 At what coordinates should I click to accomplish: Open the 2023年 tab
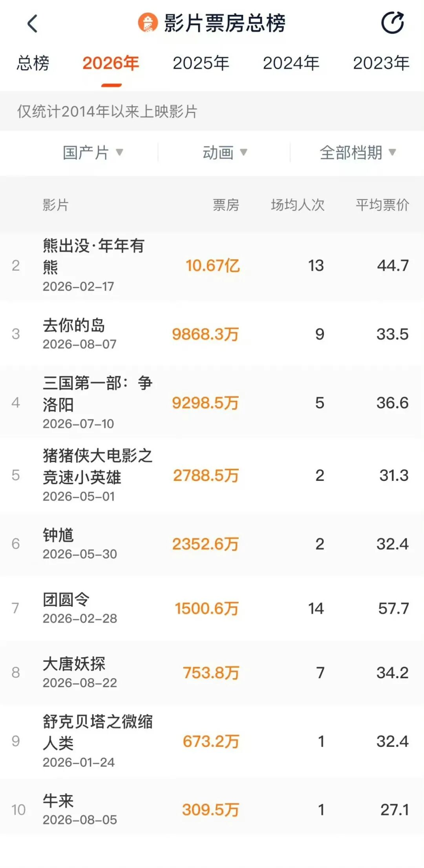(381, 63)
